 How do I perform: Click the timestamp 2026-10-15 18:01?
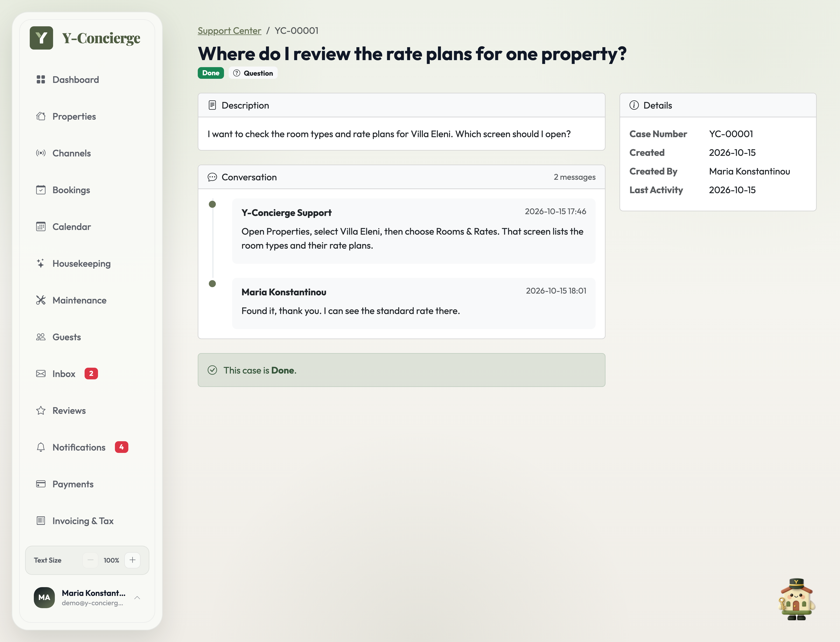556,291
